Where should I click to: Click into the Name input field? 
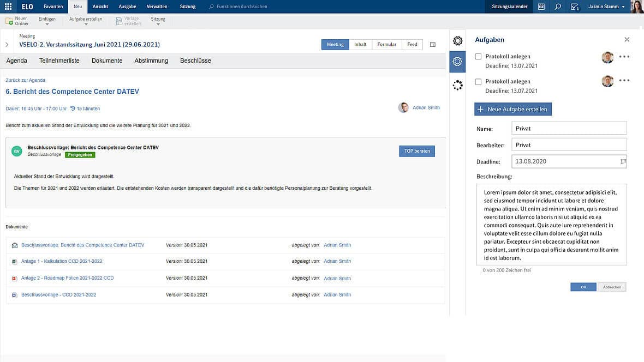[x=569, y=129]
